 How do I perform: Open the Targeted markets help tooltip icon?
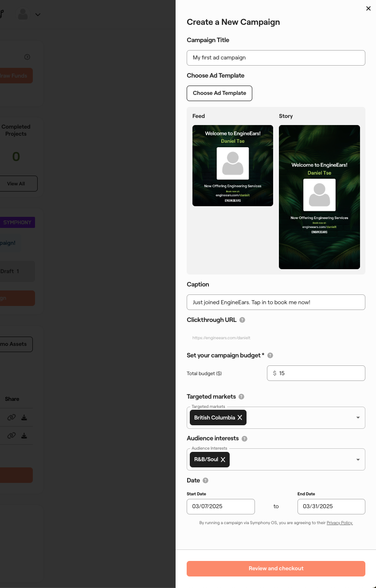click(x=242, y=396)
